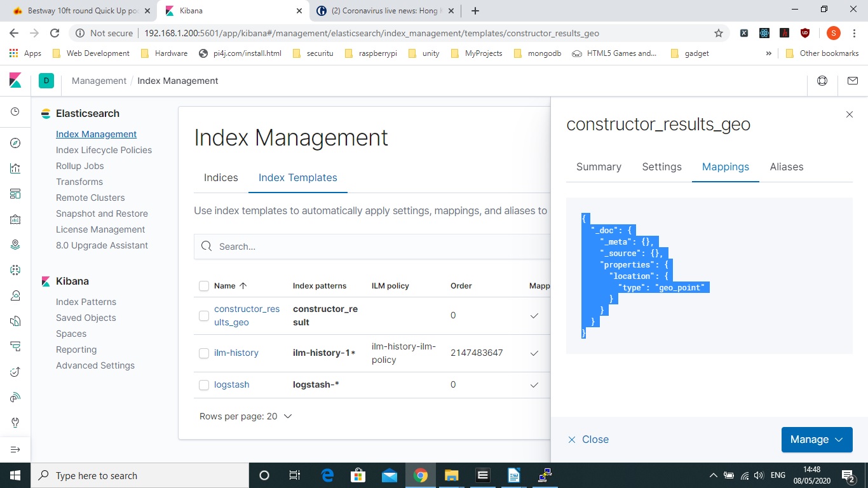
Task: Open Dev Tools wrench icon
Action: tap(15, 423)
